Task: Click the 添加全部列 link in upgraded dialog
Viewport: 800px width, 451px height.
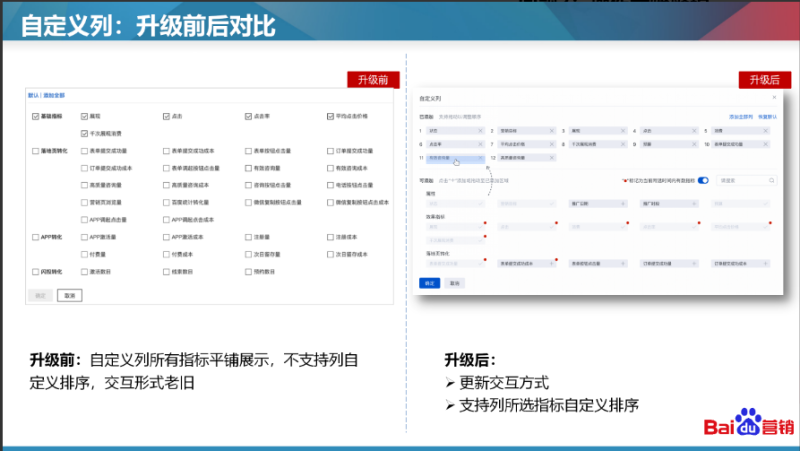Action: click(741, 117)
